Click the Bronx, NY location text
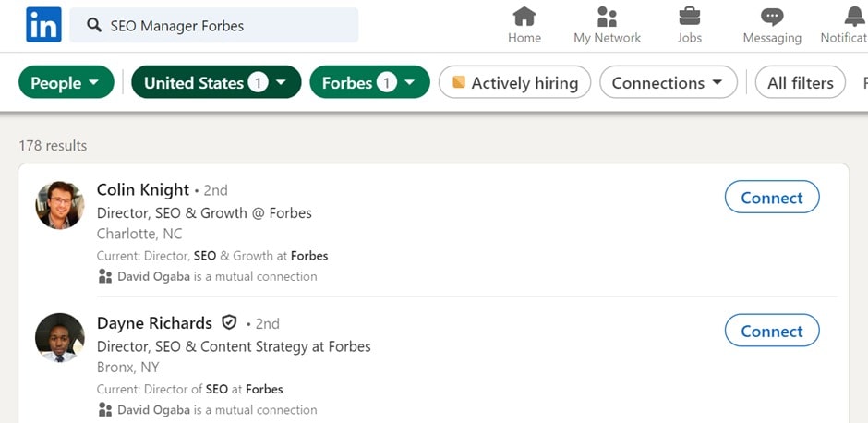 tap(127, 367)
